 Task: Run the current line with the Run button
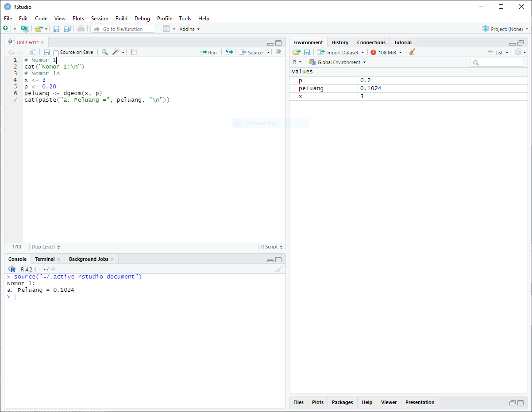(x=208, y=52)
